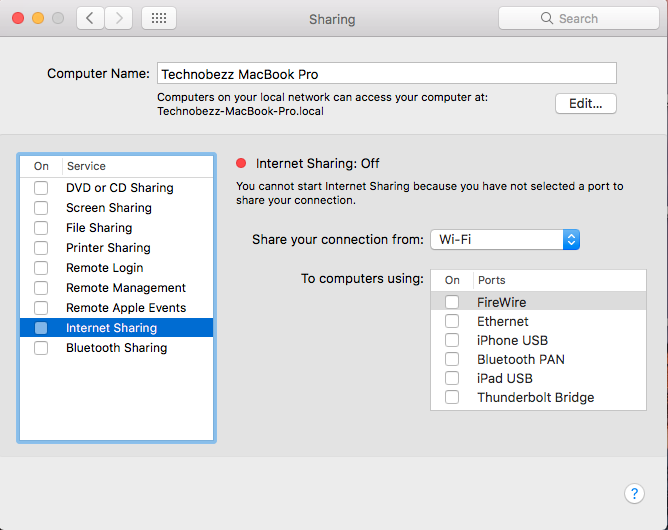Check the Ethernet port checkbox

click(453, 321)
